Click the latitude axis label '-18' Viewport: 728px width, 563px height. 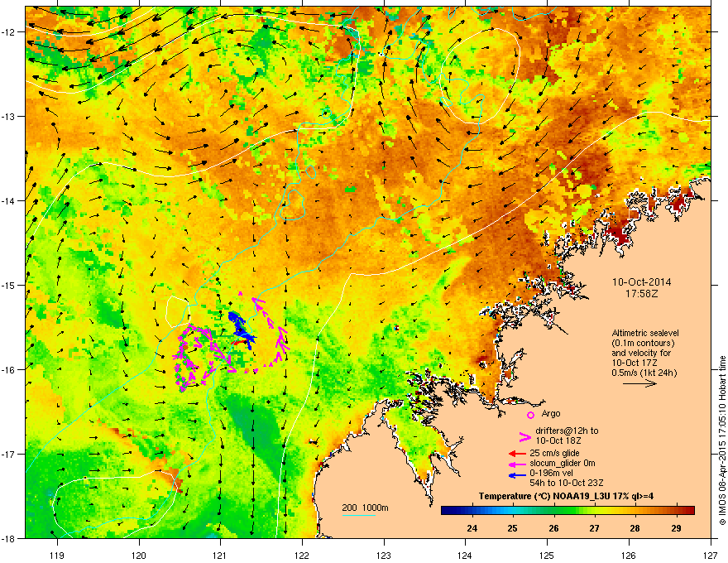pos(9,538)
